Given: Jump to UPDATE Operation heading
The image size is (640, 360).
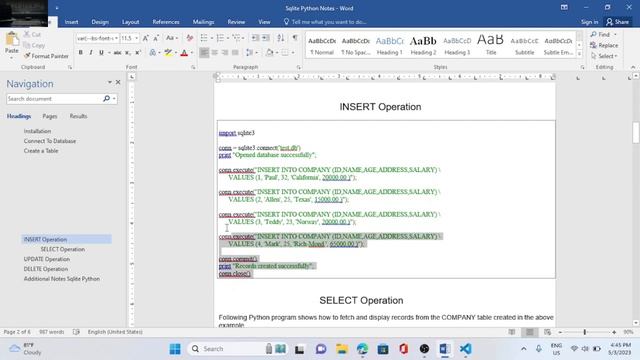Looking at the screenshot, I should coord(47,259).
